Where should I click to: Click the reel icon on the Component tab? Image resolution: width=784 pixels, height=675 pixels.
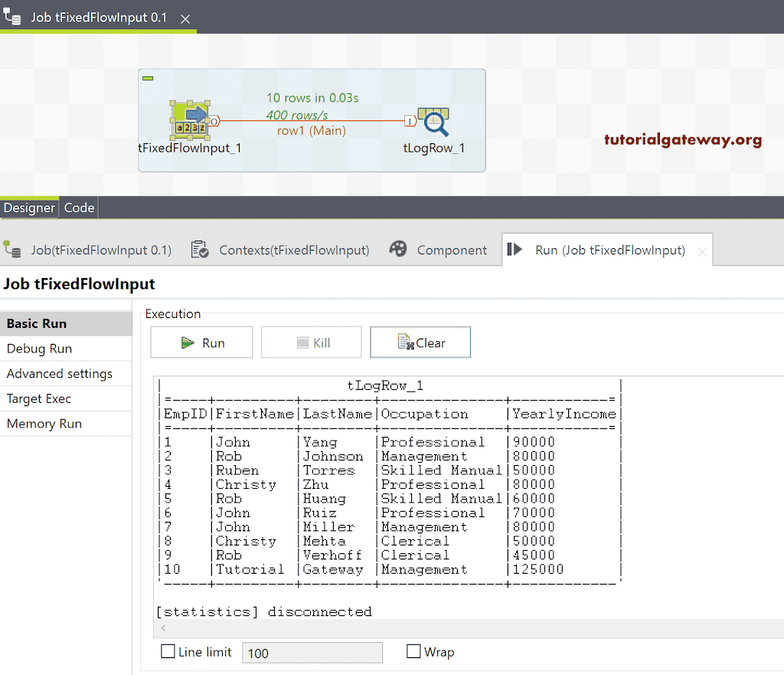(398, 249)
